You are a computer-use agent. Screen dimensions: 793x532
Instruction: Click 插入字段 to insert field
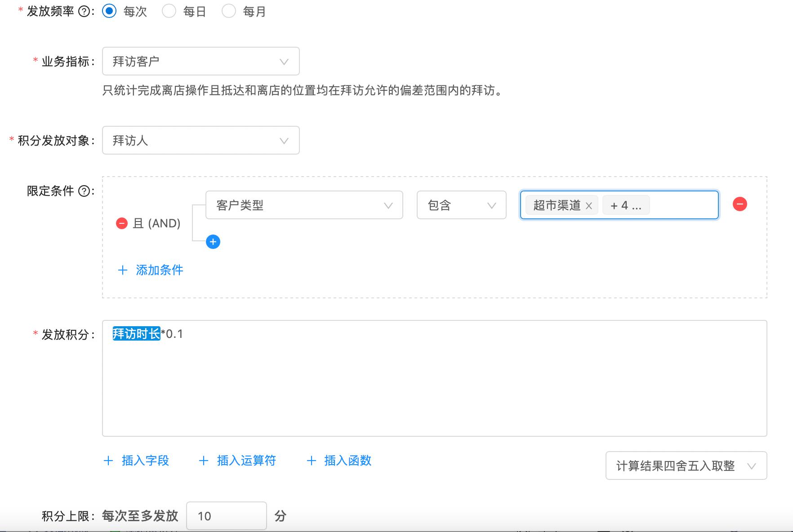coord(137,461)
